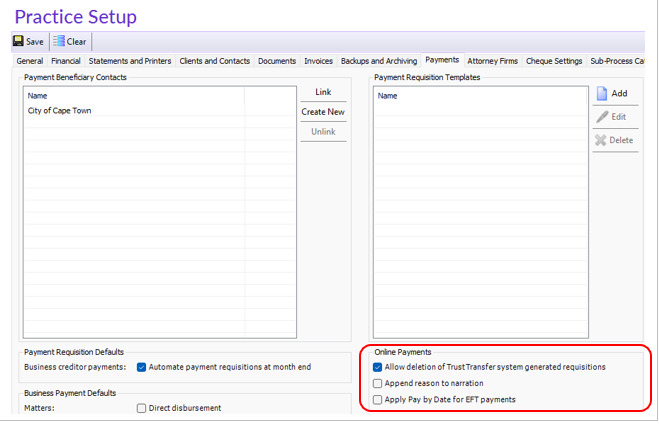Click the Save floppy disk icon
Viewport: 659px width, 424px height.
(x=18, y=41)
